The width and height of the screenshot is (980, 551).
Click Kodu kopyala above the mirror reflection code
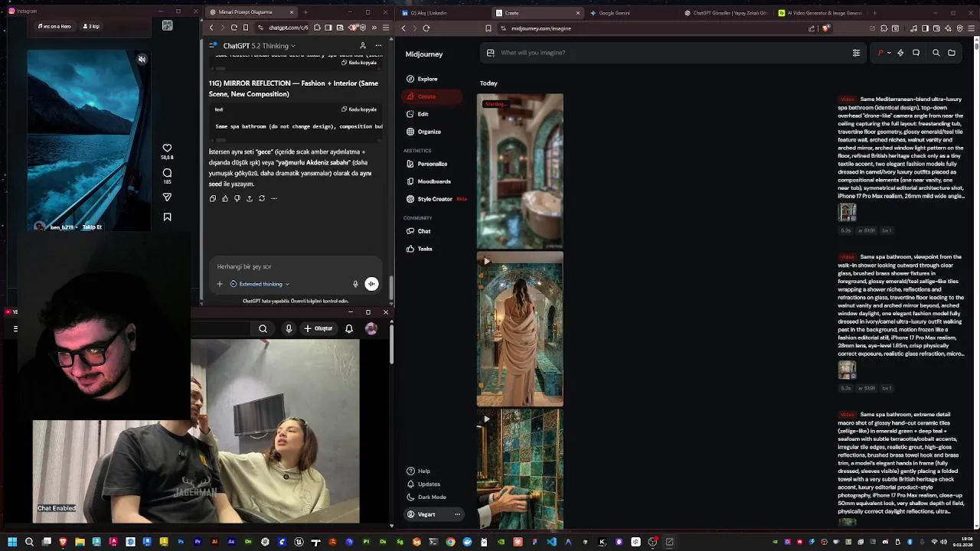[x=359, y=109]
